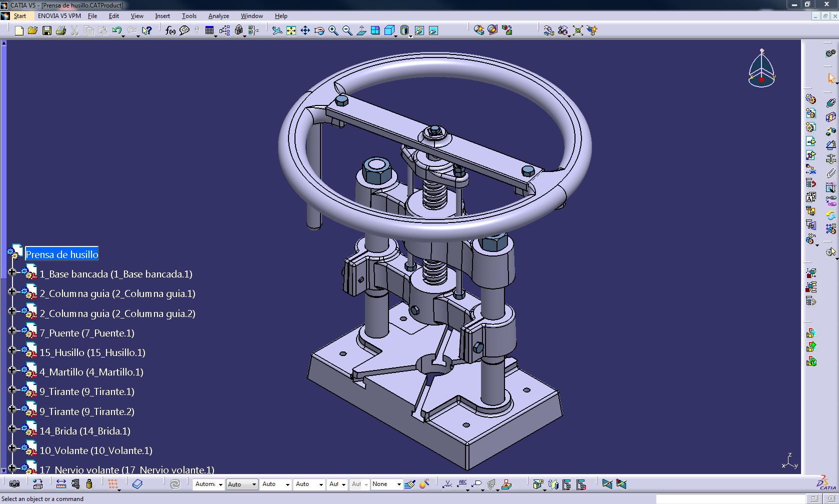Click the Print icon

pos(61,30)
